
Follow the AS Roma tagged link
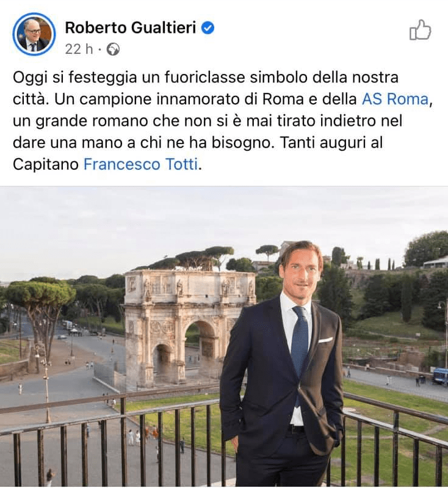(395, 100)
